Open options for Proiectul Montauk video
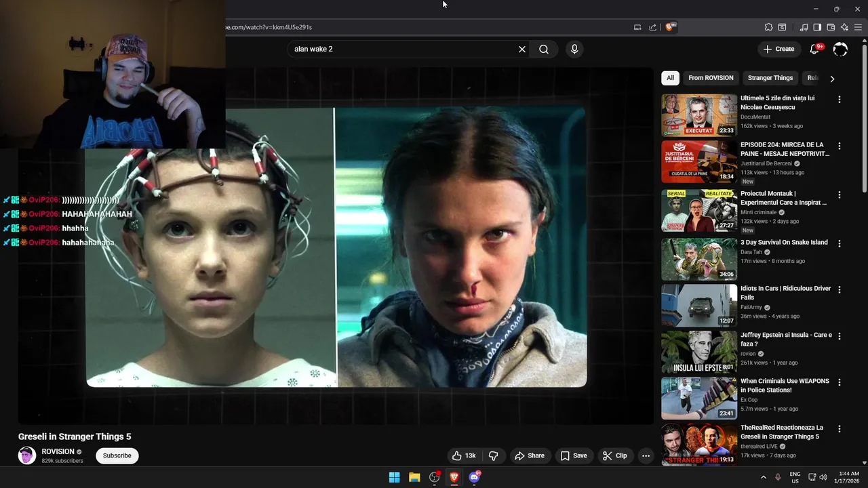The height and width of the screenshot is (488, 868). click(840, 195)
